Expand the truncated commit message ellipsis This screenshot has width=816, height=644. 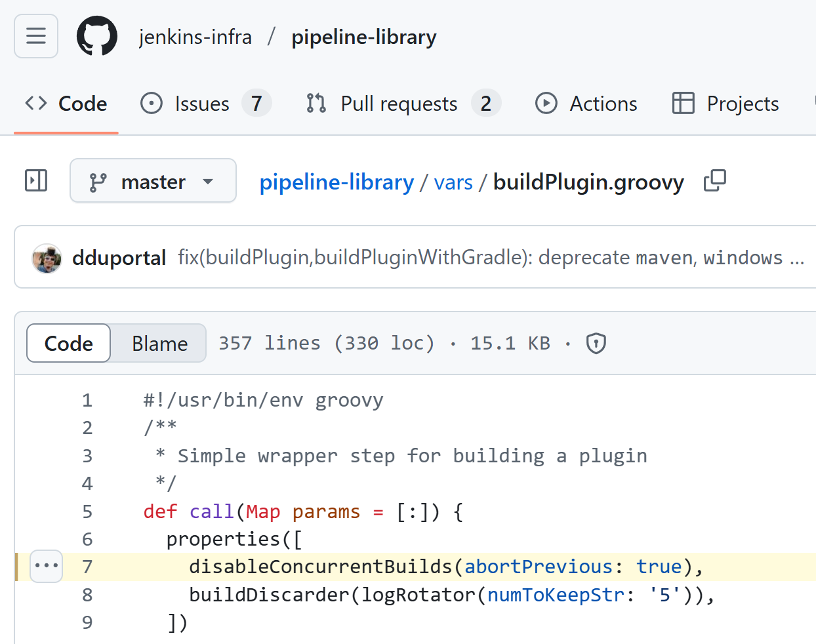797,258
